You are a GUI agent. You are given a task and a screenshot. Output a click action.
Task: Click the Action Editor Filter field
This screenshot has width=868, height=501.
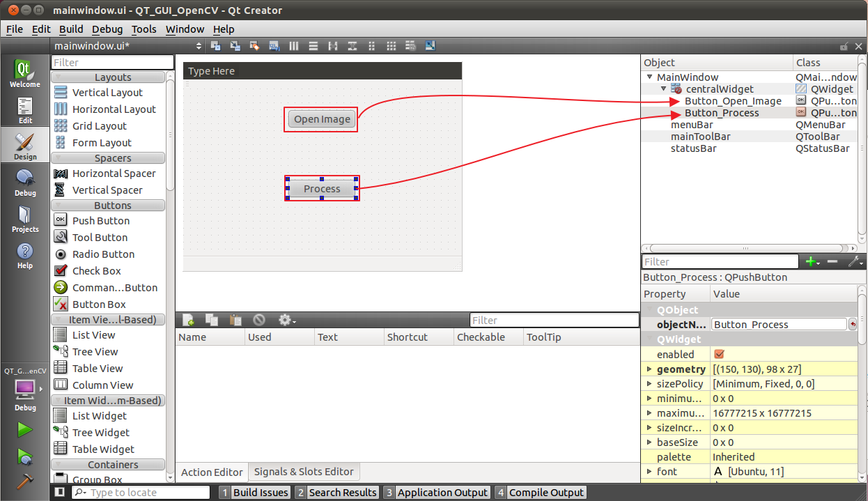pyautogui.click(x=555, y=320)
